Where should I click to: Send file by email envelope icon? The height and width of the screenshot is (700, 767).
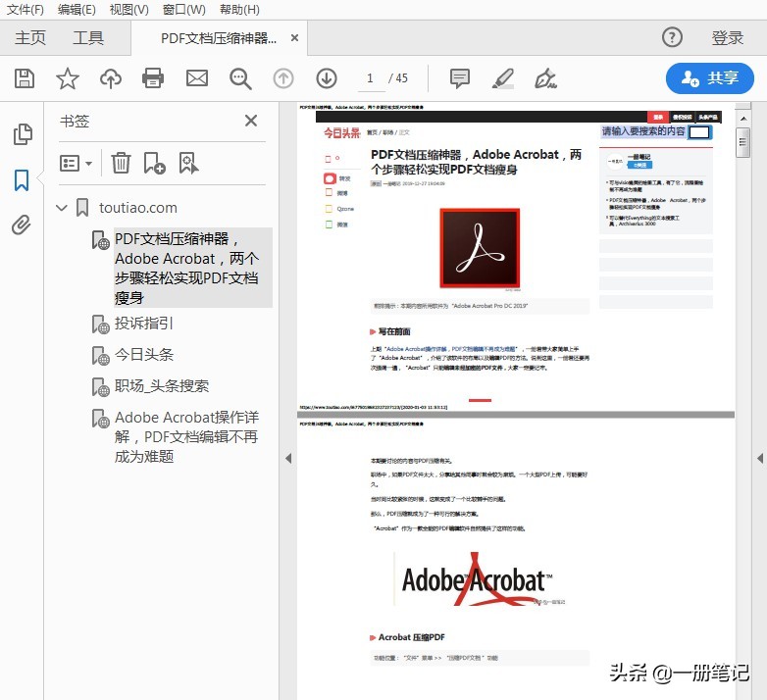[x=197, y=78]
